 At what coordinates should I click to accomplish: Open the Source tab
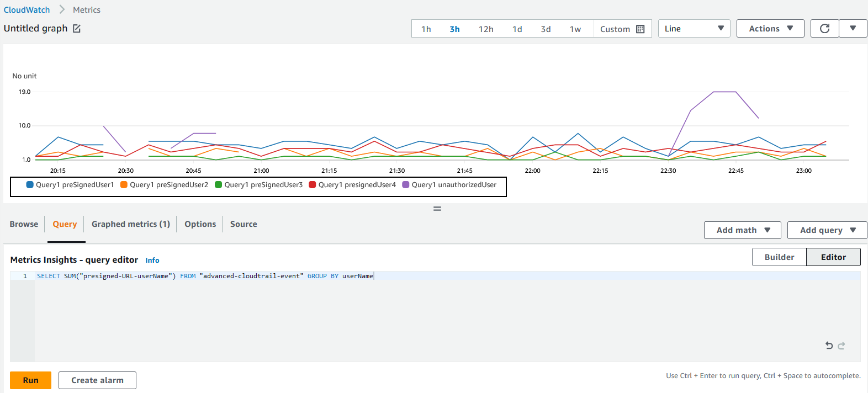244,224
